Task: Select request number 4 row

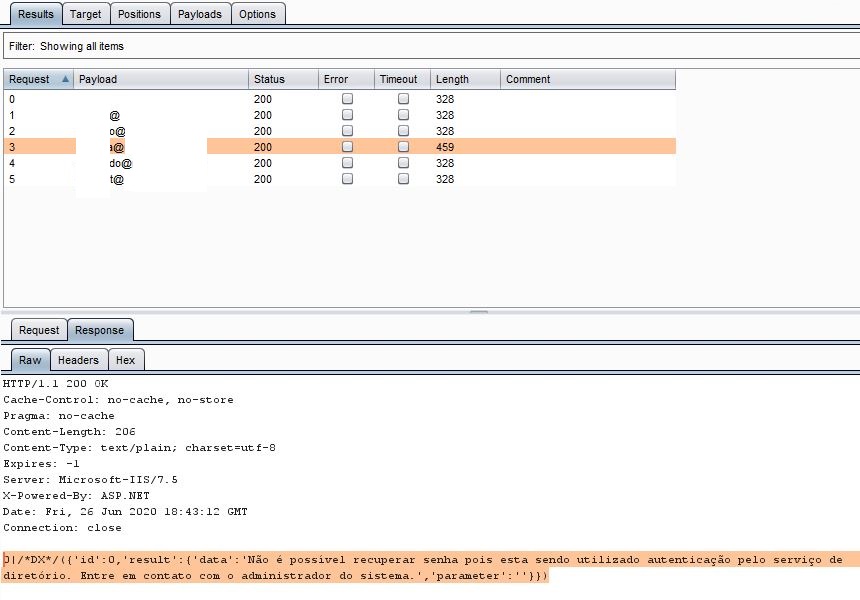Action: [340, 163]
